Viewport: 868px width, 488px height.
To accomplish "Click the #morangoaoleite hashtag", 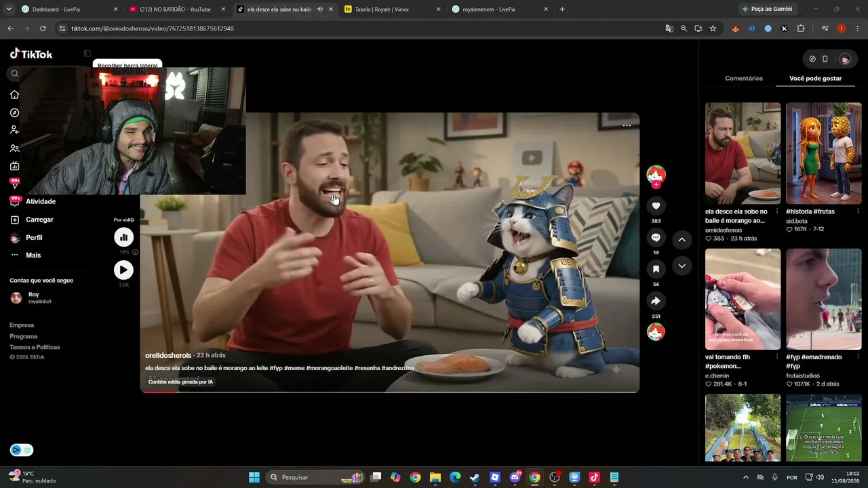I will click(x=329, y=368).
